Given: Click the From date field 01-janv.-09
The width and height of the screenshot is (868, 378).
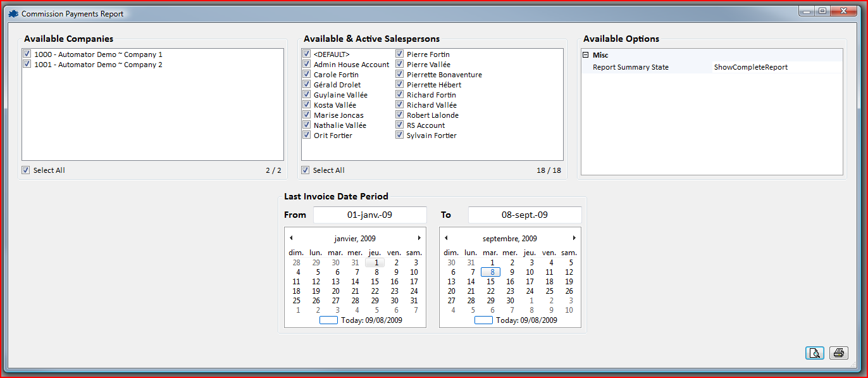Looking at the screenshot, I should click(x=370, y=215).
